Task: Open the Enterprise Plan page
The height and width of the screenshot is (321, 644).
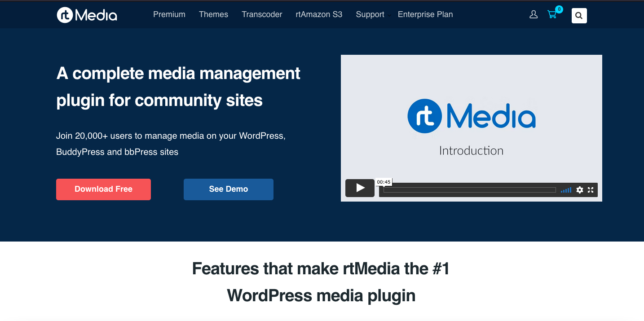Action: (x=425, y=14)
